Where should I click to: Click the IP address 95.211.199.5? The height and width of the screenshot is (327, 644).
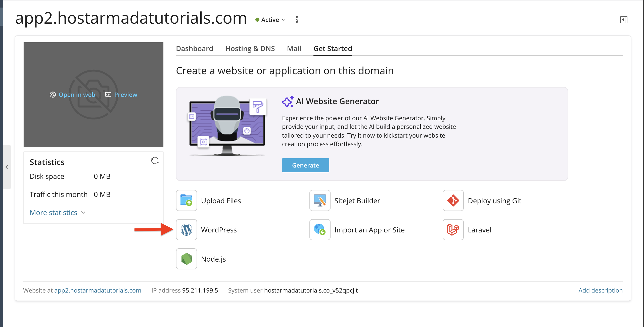point(200,290)
